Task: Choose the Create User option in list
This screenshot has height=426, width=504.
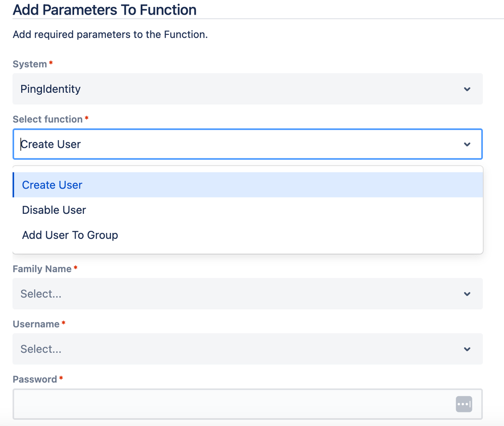Action: (52, 185)
